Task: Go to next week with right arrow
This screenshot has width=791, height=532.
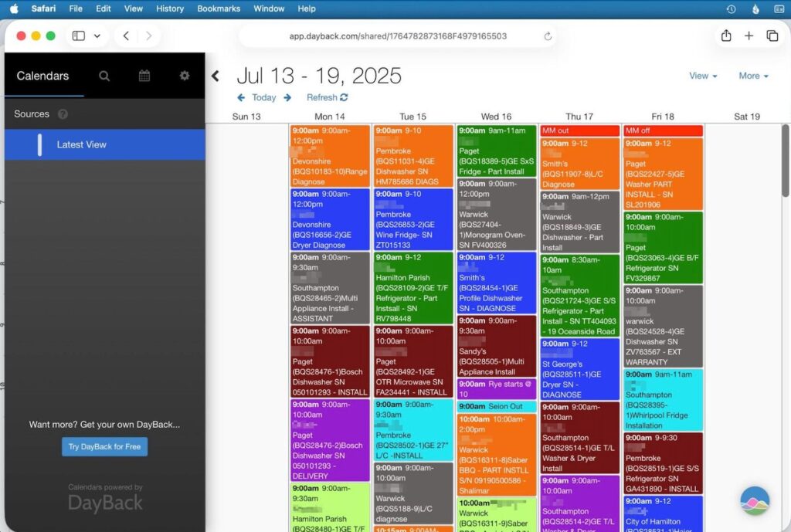Action: click(287, 98)
